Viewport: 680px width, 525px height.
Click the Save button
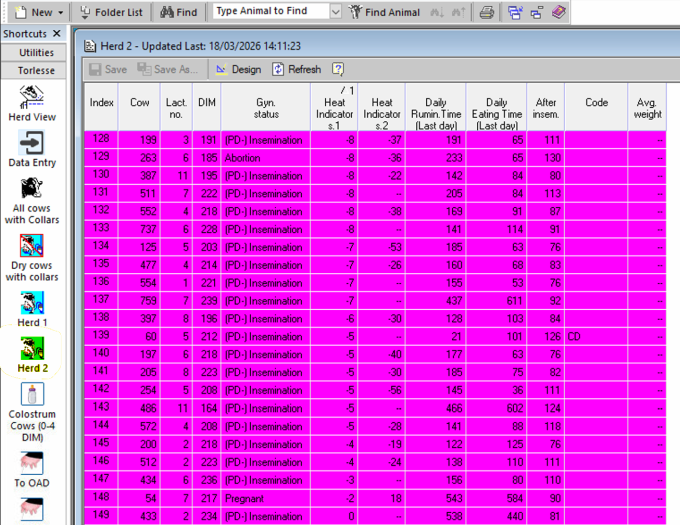tap(108, 69)
